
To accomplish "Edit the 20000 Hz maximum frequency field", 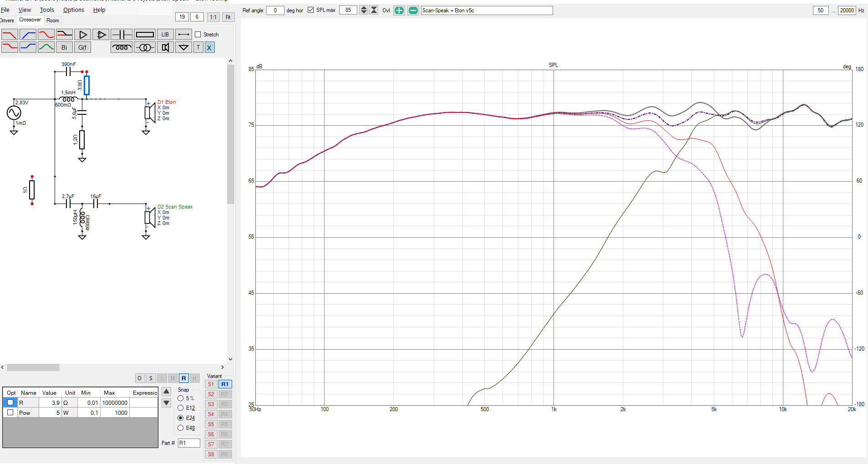I will pos(847,10).
